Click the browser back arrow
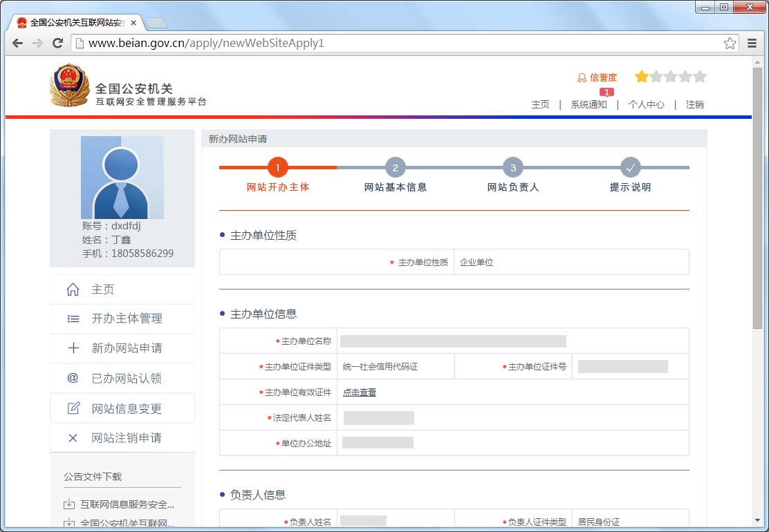 [18, 43]
